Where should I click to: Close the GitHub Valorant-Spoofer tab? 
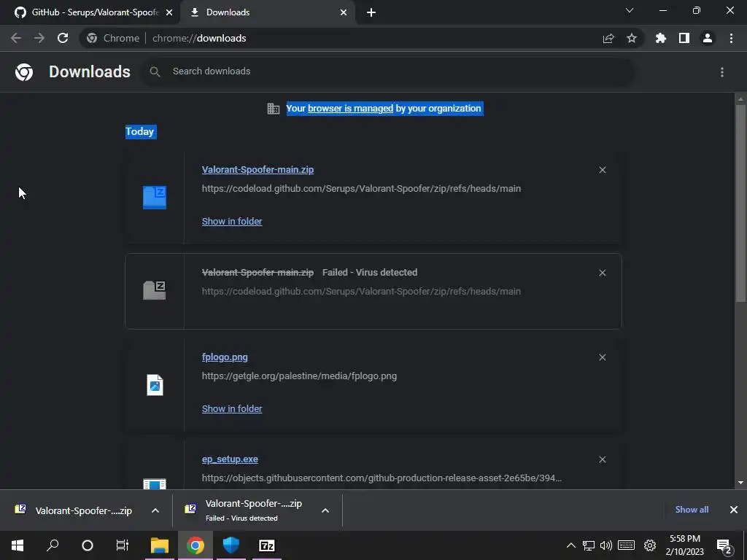point(169,12)
